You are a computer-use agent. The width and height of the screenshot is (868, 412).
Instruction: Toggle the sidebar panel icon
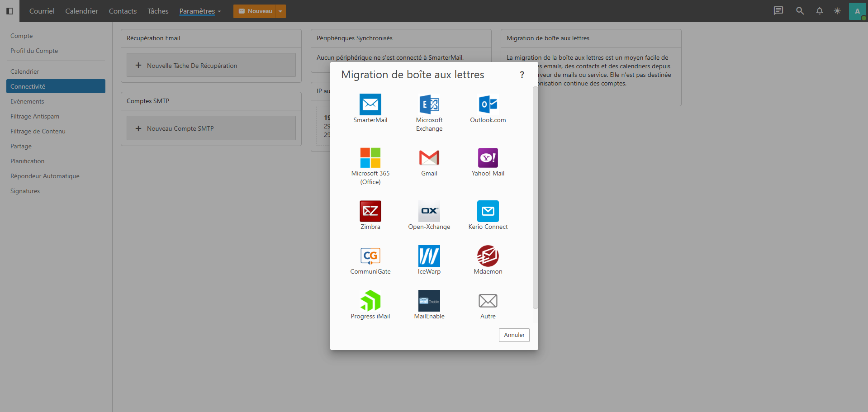pyautogui.click(x=9, y=11)
